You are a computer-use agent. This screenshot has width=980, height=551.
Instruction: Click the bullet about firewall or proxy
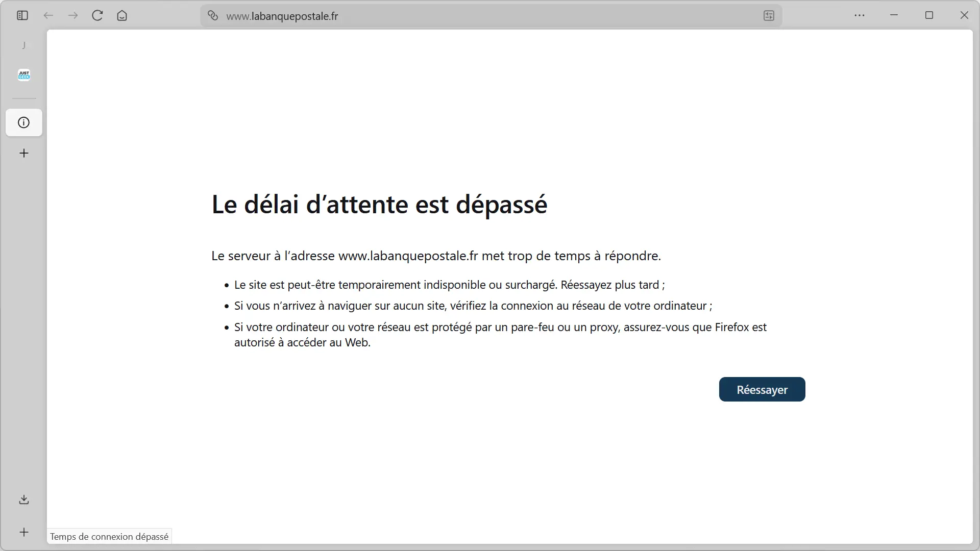[500, 335]
